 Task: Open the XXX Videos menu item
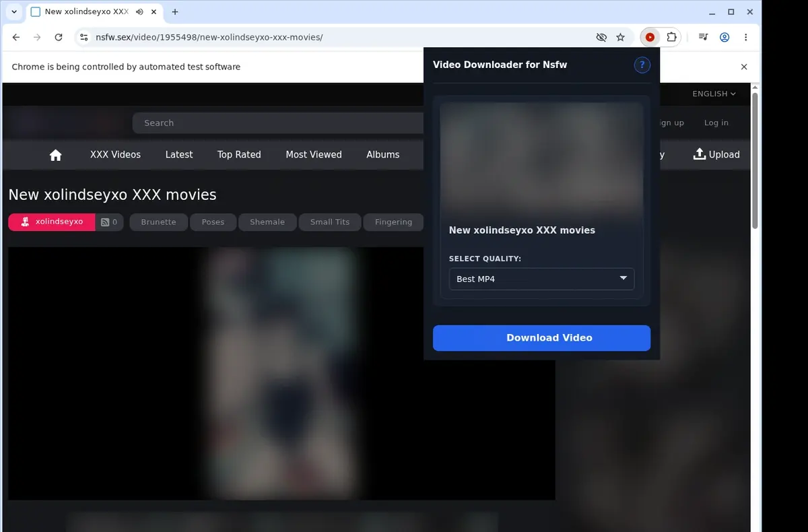point(115,155)
